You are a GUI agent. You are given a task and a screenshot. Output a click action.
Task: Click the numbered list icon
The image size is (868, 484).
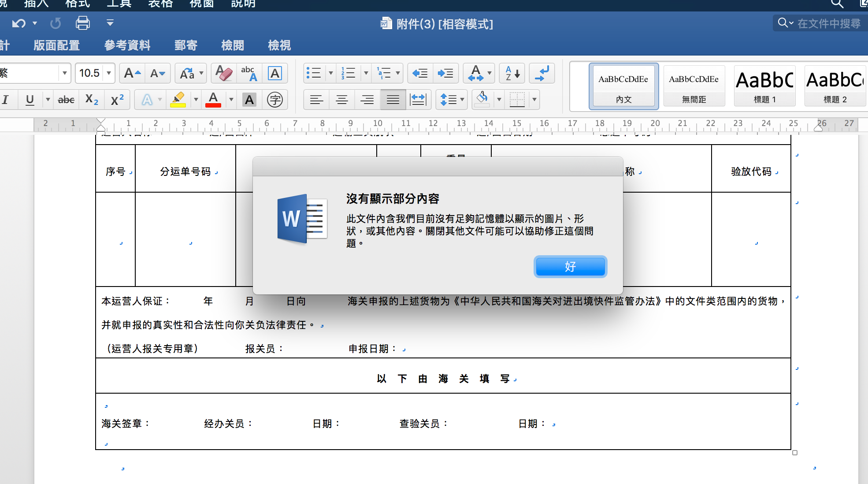[349, 73]
